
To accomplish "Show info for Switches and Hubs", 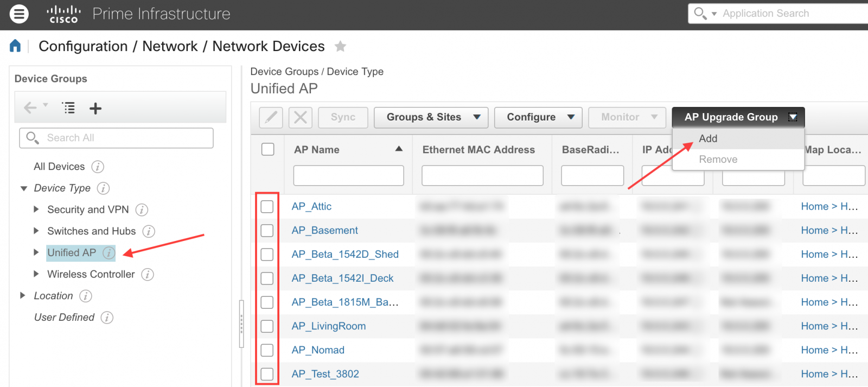I will pyautogui.click(x=149, y=231).
